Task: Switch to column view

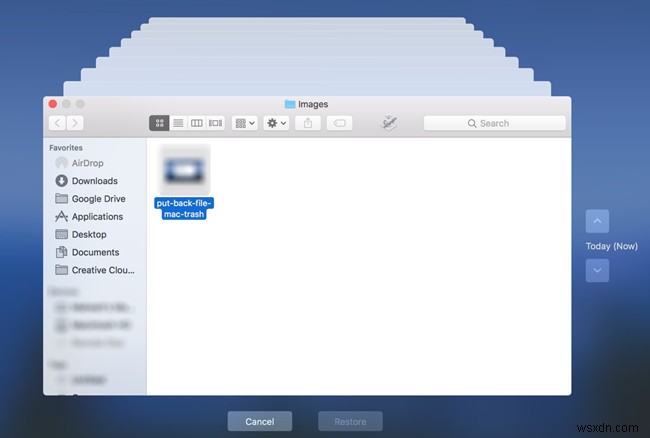Action: tap(196, 123)
